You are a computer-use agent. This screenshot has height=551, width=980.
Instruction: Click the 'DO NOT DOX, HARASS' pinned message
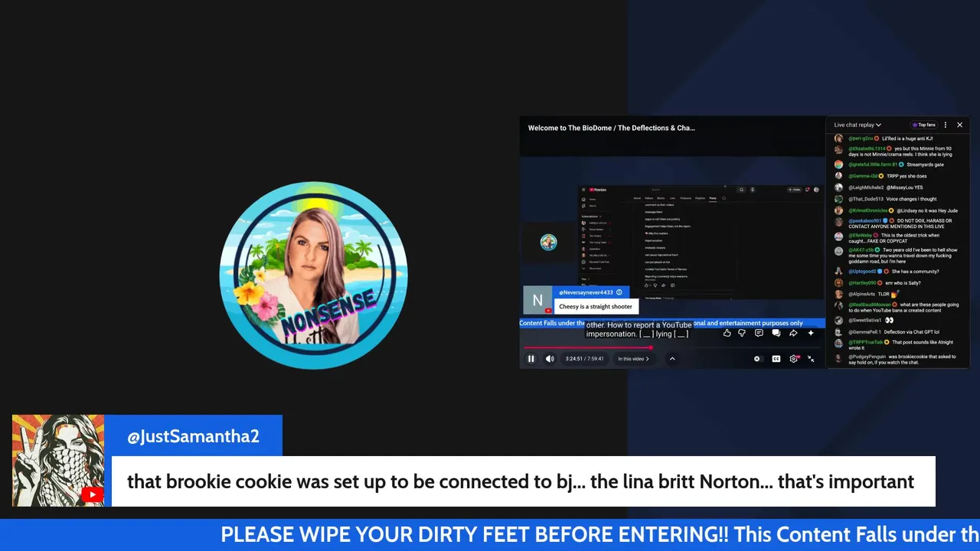[x=900, y=223]
